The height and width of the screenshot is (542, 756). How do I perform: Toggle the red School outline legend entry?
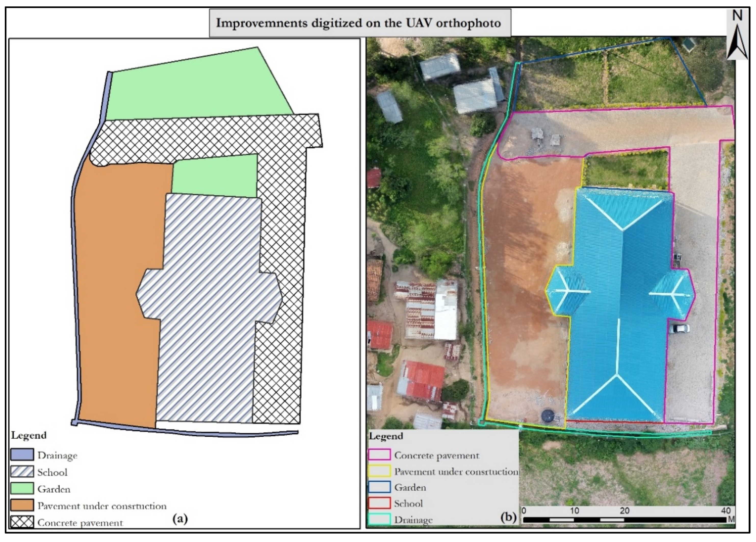click(x=380, y=503)
